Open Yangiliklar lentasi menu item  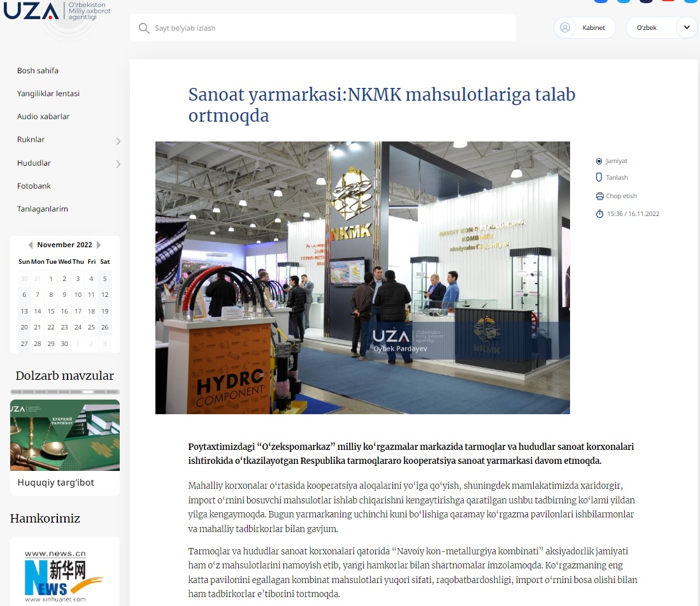[48, 94]
